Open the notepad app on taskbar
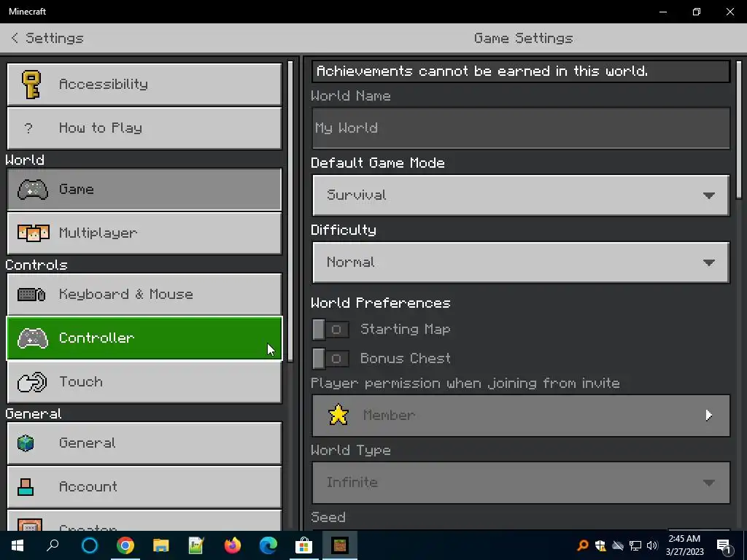Screen dimensions: 747x560 (x=196, y=545)
